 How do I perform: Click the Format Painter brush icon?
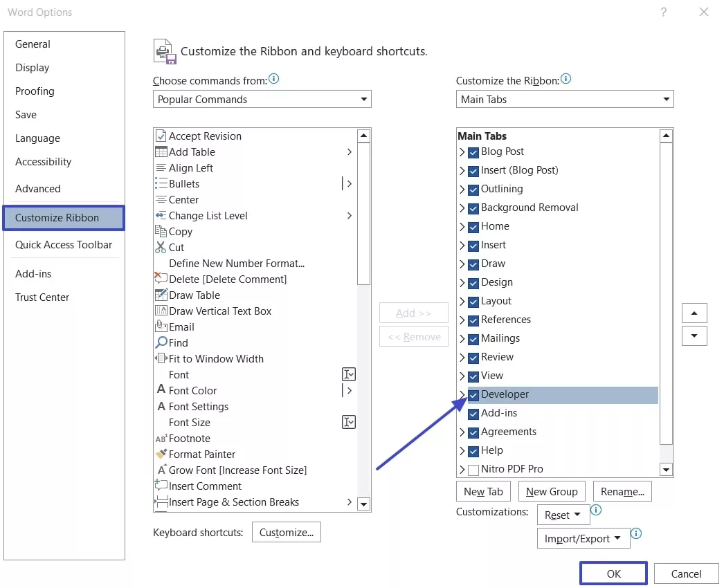pyautogui.click(x=161, y=454)
